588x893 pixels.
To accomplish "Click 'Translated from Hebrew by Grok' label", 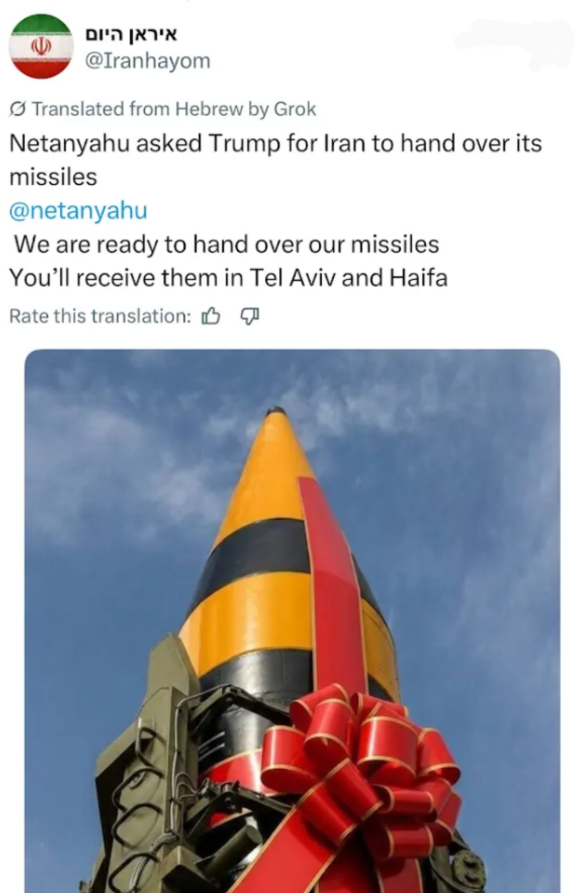I will click(174, 109).
